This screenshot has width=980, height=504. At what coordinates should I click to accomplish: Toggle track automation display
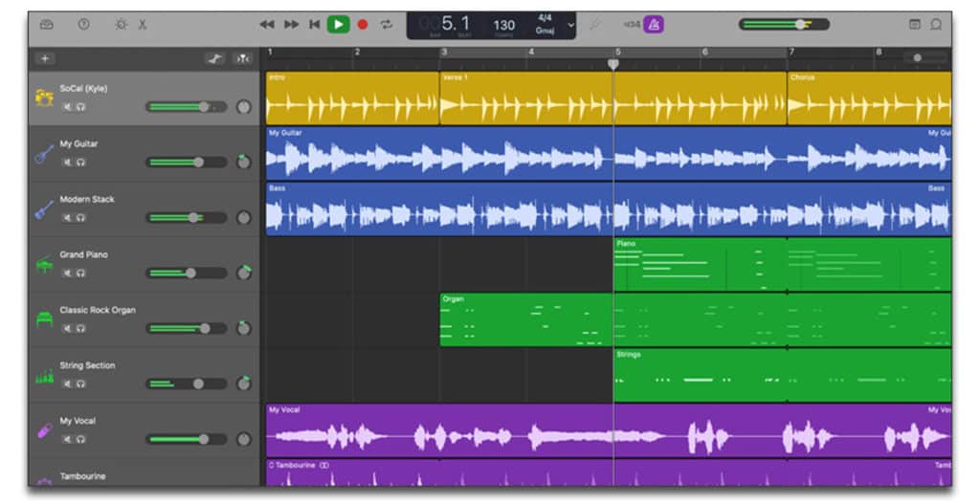pos(215,58)
